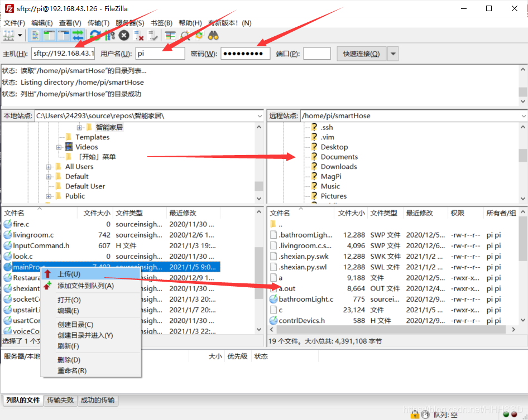
Task: Choose 删除(D) in the context menu
Action: coord(90,360)
